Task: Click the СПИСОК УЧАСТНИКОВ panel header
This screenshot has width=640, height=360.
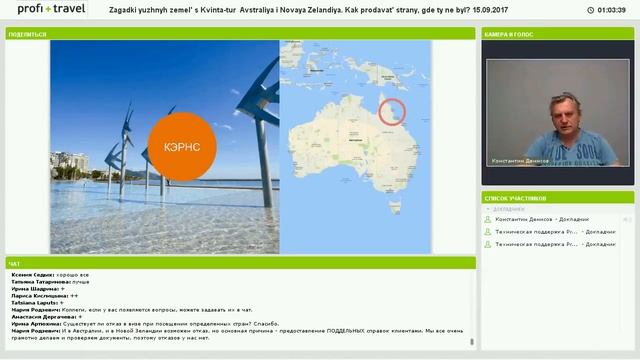Action: pyautogui.click(x=558, y=198)
